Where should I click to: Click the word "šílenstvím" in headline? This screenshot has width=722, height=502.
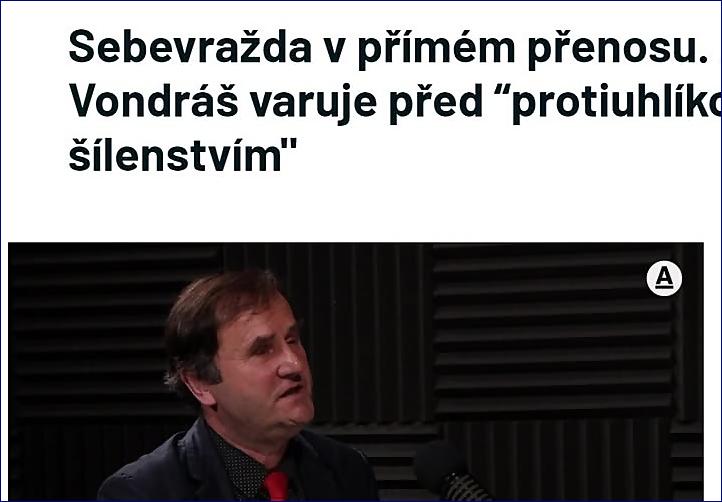tap(183, 155)
